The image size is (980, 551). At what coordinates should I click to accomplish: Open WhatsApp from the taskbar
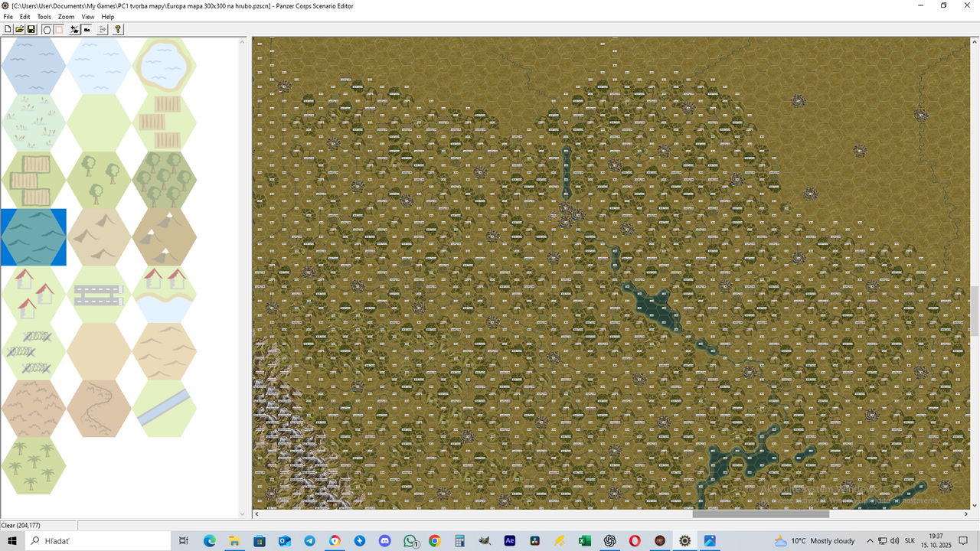pyautogui.click(x=410, y=541)
